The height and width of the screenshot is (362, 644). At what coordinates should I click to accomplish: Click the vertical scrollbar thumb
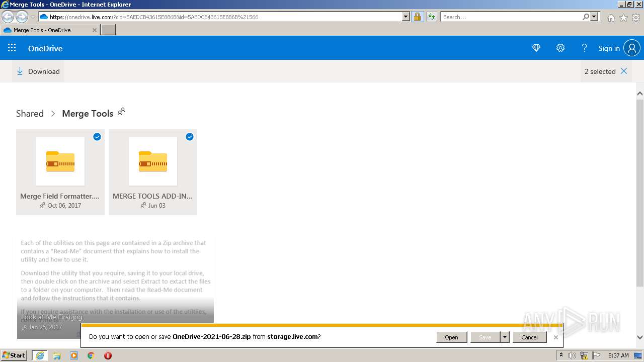point(640,193)
